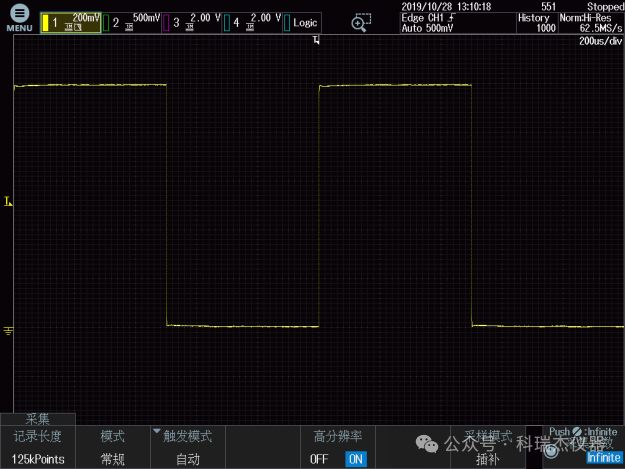625x469 pixels.
Task: Open the History 1000 panel
Action: pyautogui.click(x=537, y=23)
